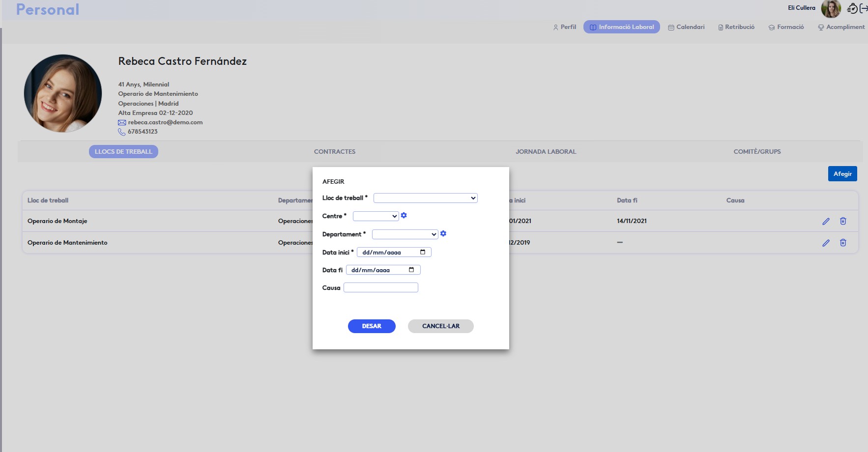
Task: Switch to the Contractes tab
Action: click(335, 152)
